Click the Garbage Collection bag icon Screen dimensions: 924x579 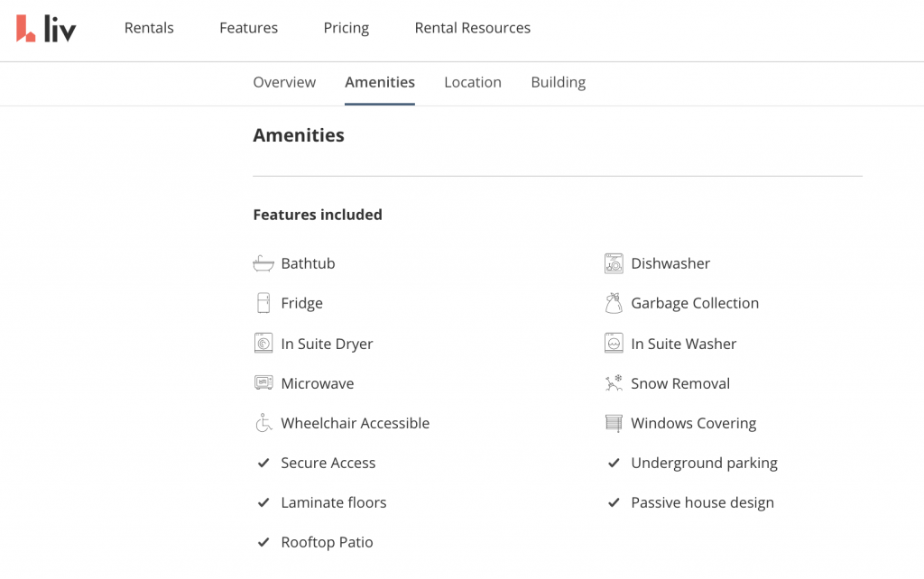pos(614,303)
